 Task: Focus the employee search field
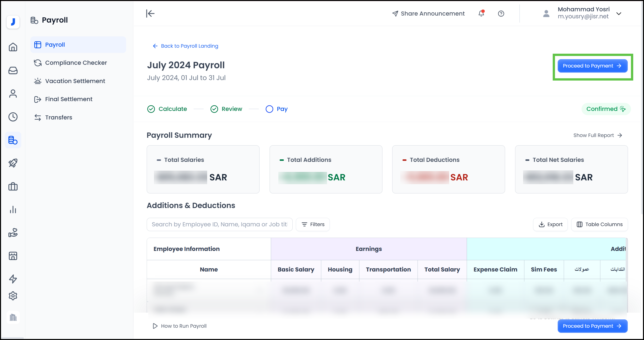(219, 224)
